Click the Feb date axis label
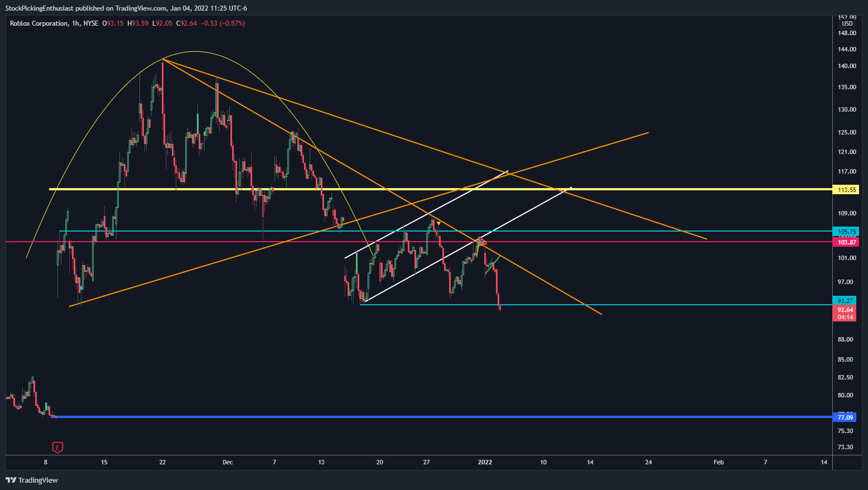The width and height of the screenshot is (868, 490). pos(718,462)
